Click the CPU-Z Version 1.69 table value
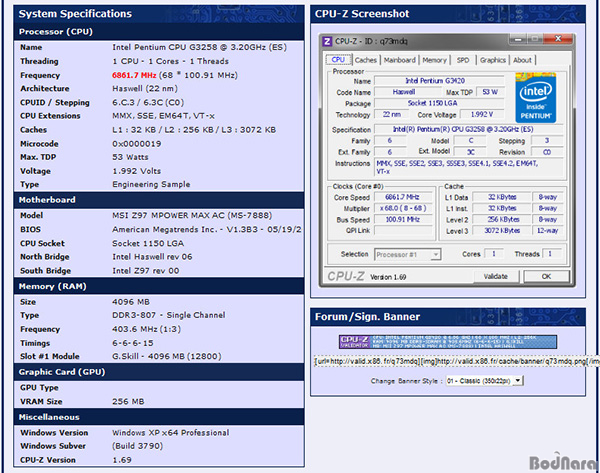This screenshot has width=600, height=473. [122, 460]
